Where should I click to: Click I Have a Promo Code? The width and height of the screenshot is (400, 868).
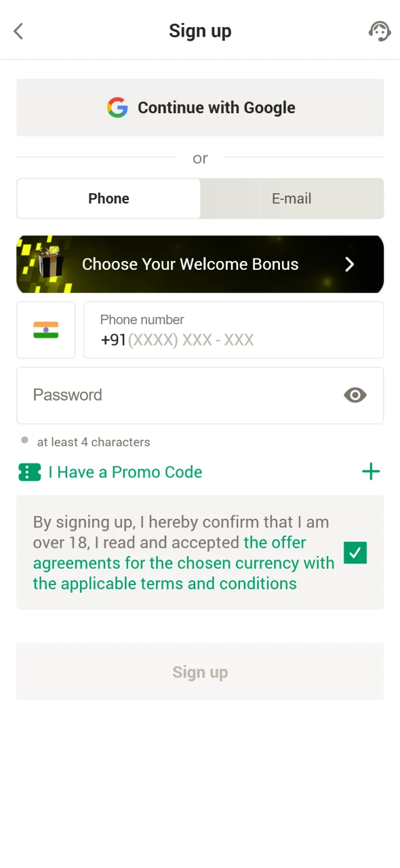125,473
